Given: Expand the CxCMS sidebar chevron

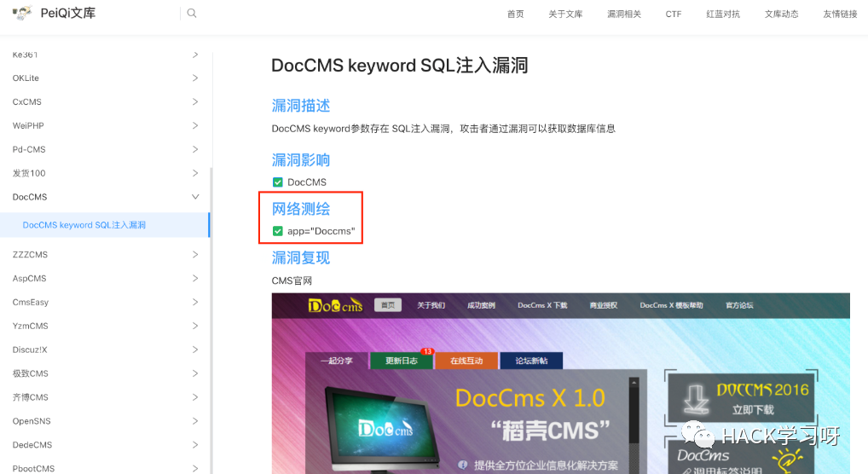Looking at the screenshot, I should (x=195, y=102).
